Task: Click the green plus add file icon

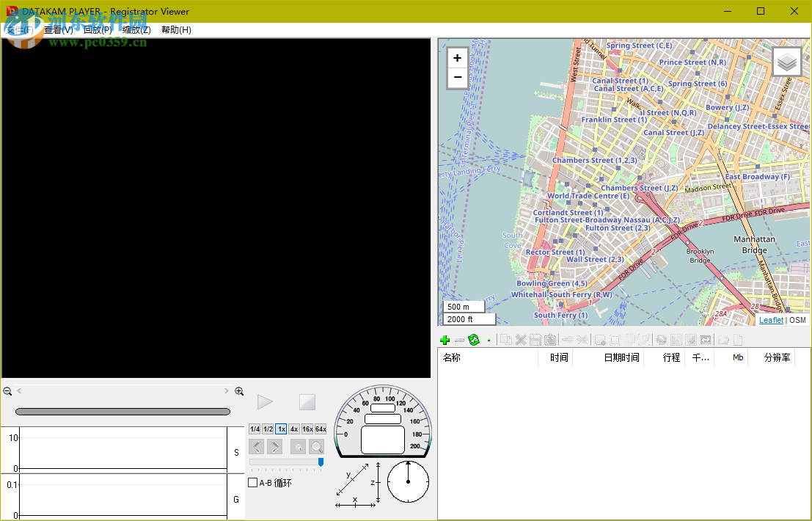Action: coord(445,340)
